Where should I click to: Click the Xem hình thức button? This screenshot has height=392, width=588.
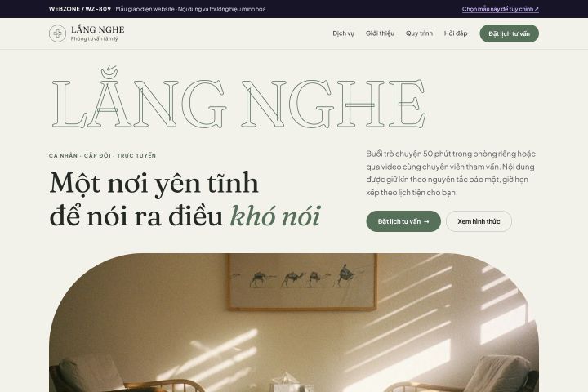click(x=479, y=221)
